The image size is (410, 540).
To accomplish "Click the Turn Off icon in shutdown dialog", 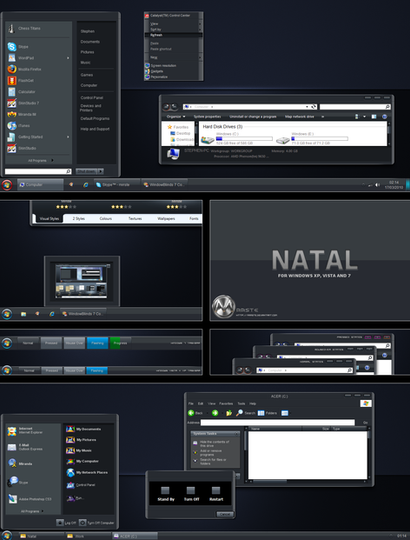I will pyautogui.click(x=191, y=490).
